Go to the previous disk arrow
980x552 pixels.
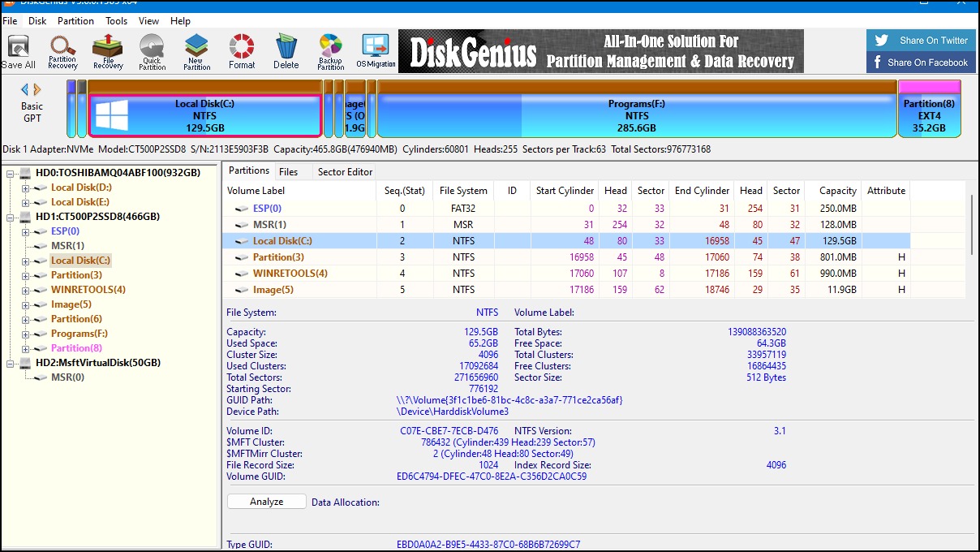(x=24, y=89)
